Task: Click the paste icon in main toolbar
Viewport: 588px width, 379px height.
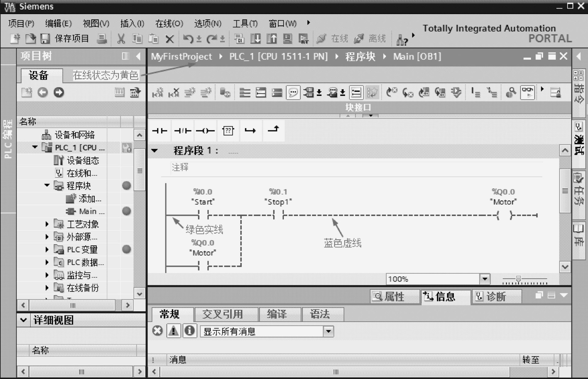Action: [x=153, y=39]
